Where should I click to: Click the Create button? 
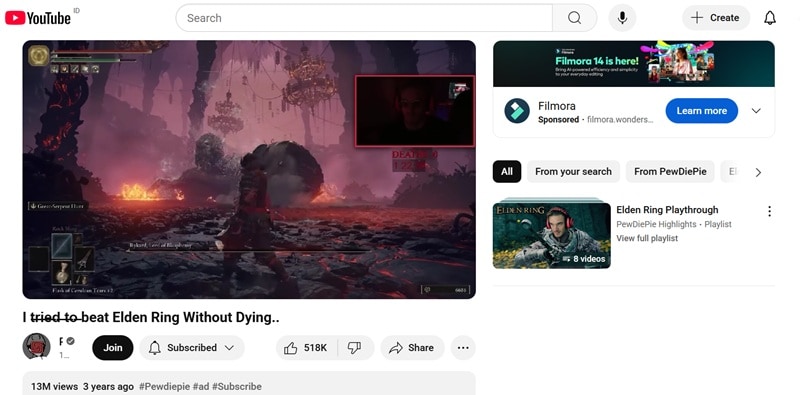click(716, 18)
